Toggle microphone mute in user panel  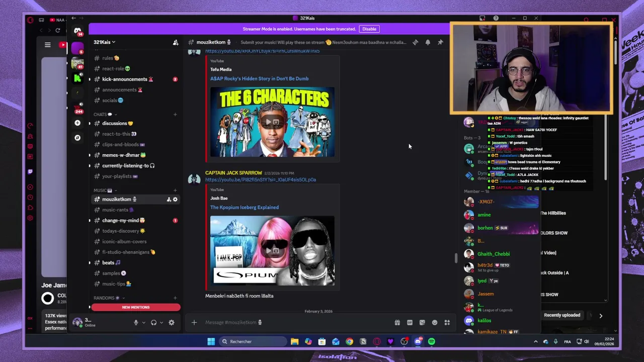click(x=136, y=323)
